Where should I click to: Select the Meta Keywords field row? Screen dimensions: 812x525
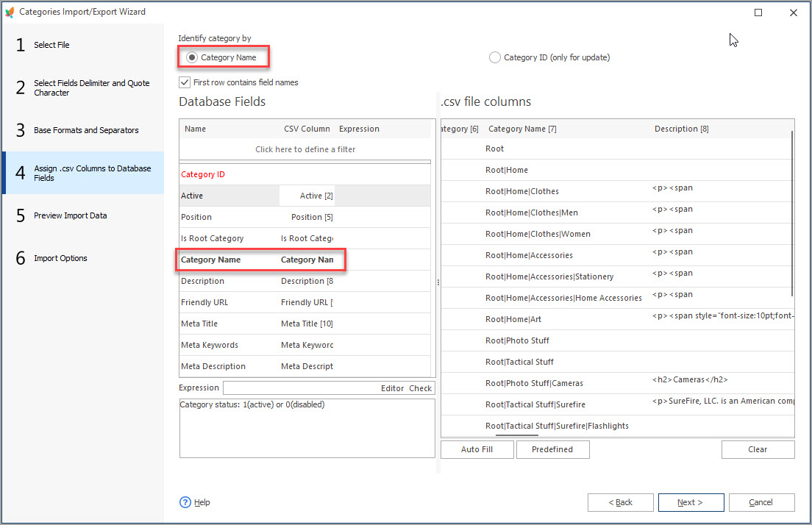305,345
